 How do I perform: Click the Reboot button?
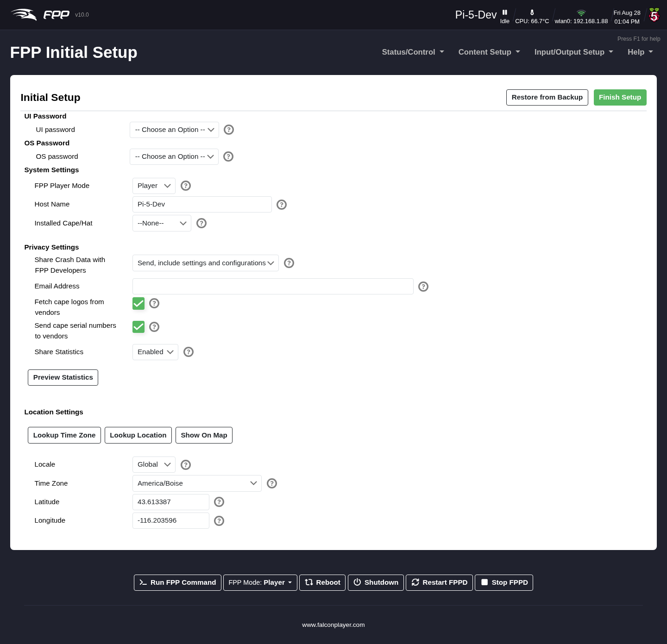click(x=322, y=582)
